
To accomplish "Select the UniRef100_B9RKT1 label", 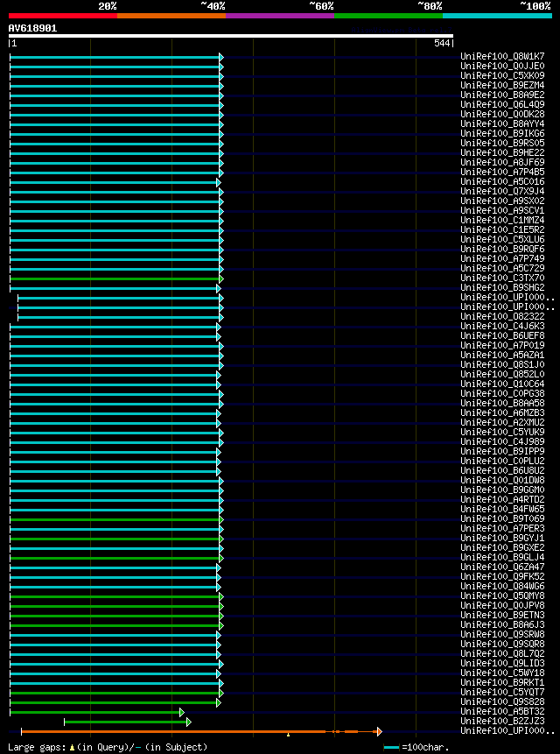I will click(502, 682).
